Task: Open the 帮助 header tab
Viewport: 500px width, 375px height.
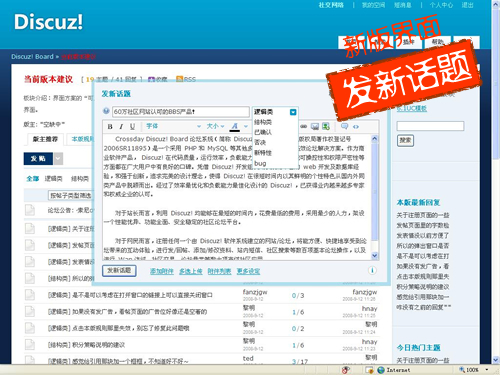Action: pos(437,42)
